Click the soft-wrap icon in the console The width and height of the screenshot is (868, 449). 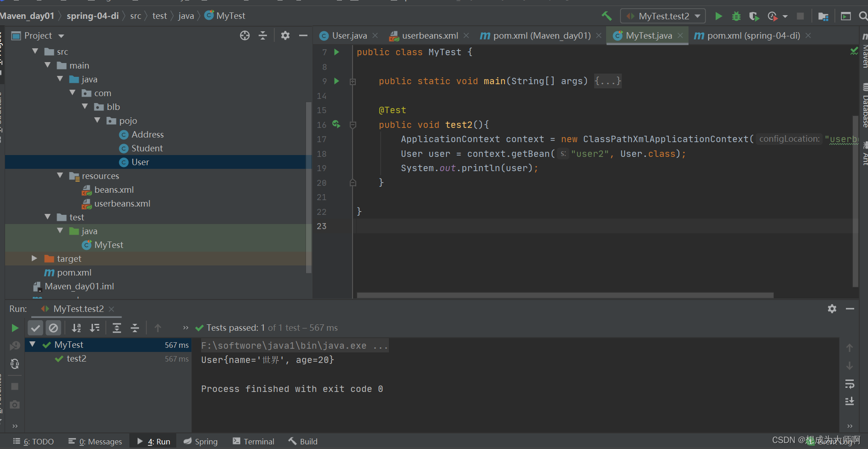850,384
